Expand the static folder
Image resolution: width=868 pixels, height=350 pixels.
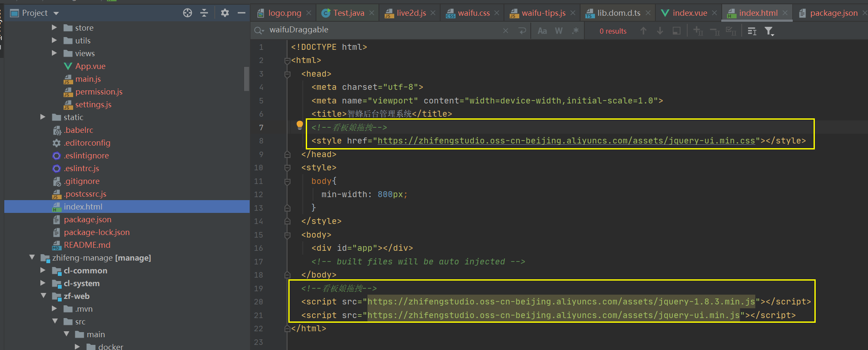tap(43, 117)
